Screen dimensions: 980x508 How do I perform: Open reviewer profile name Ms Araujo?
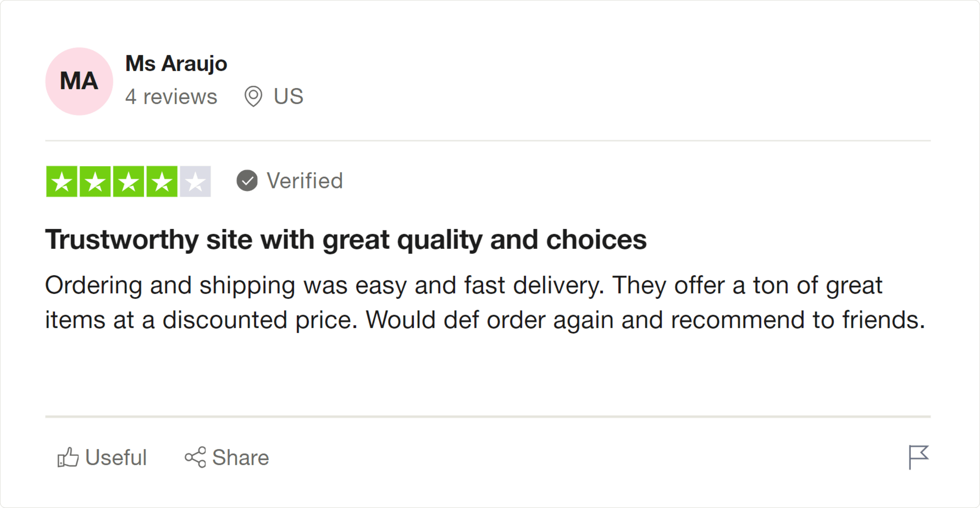[176, 63]
